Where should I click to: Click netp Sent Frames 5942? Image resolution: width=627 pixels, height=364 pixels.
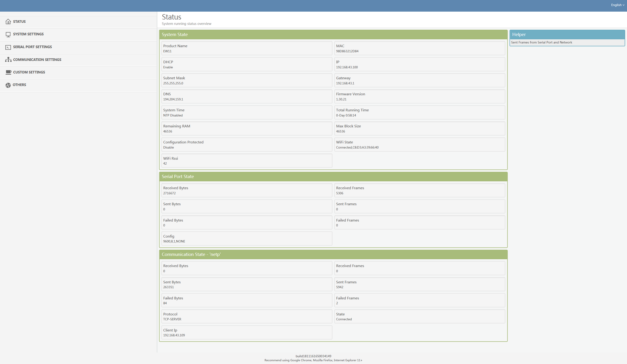point(340,287)
